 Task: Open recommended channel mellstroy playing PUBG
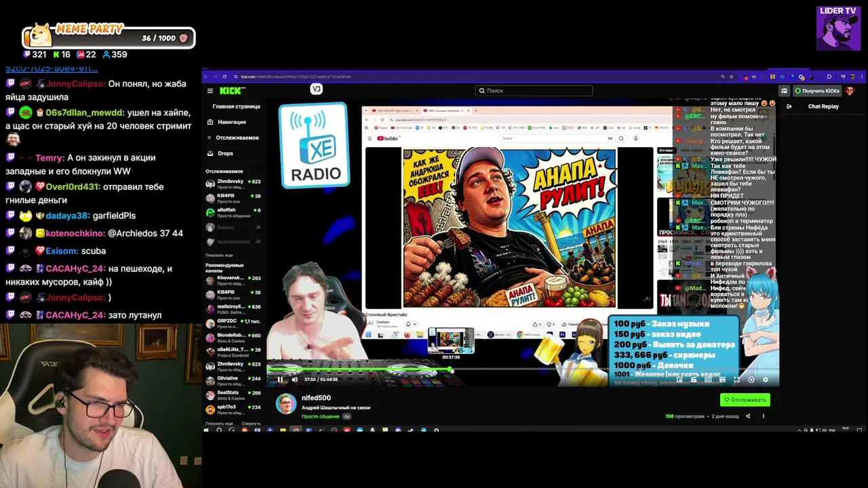click(x=235, y=309)
